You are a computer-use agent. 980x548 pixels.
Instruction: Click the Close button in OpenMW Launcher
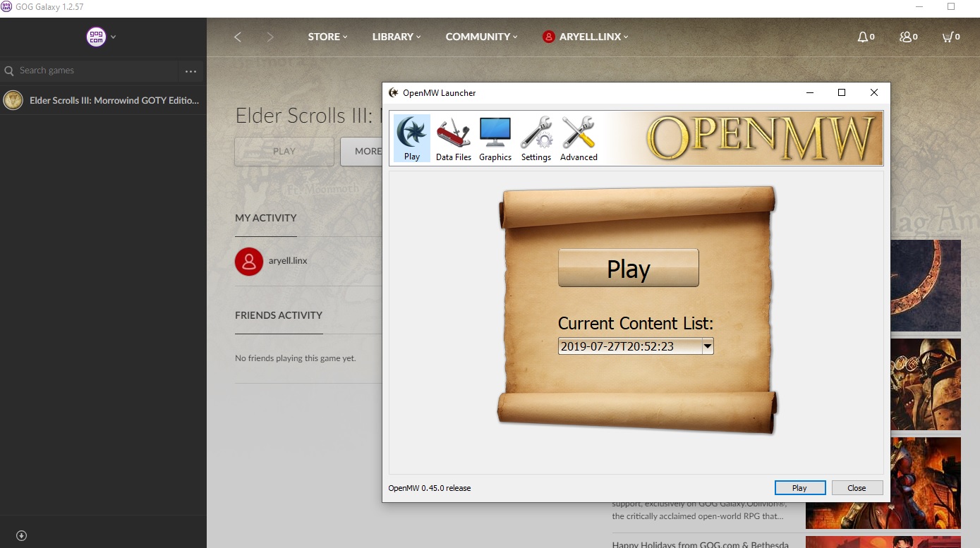tap(857, 487)
